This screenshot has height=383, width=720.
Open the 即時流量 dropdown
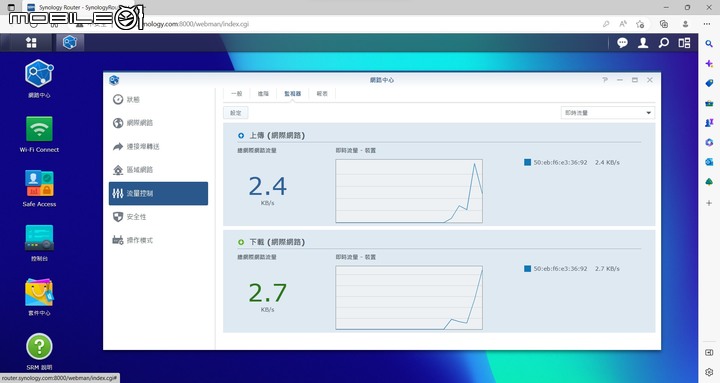[608, 113]
